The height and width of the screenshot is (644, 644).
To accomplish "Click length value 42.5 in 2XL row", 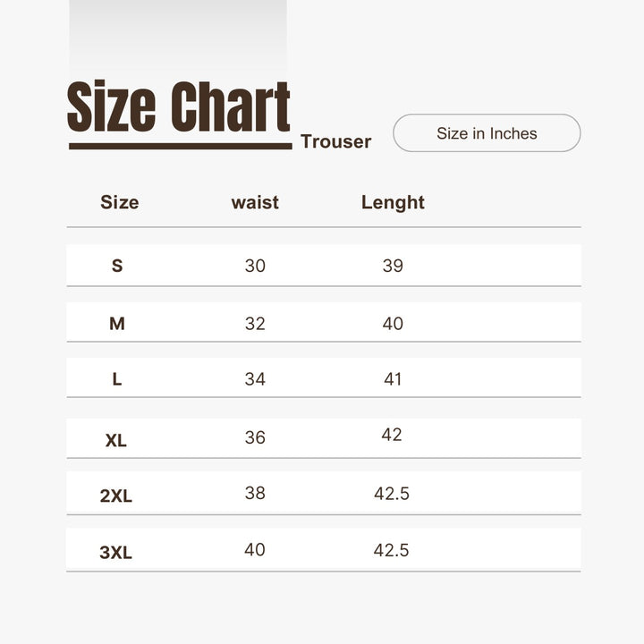I will [x=392, y=494].
